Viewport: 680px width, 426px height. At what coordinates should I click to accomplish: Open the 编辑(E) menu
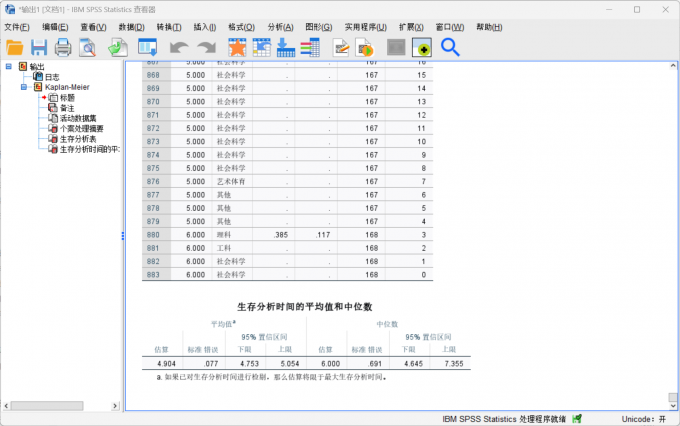pos(55,27)
